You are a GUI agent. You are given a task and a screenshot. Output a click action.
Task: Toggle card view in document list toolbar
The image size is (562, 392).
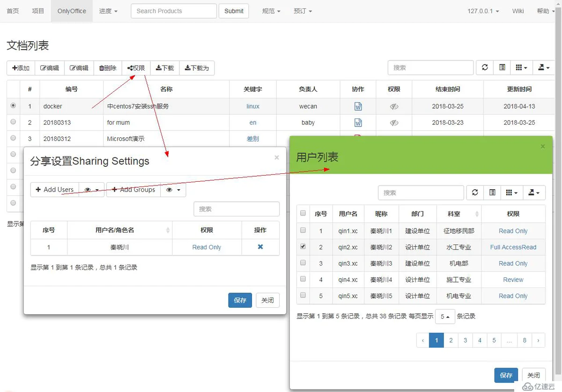pos(502,67)
